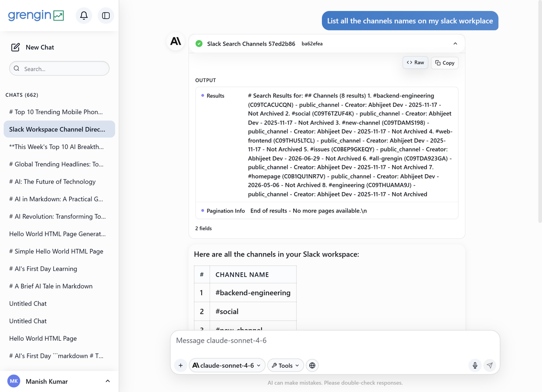This screenshot has width=542, height=392.
Task: Toggle the sidebar panel icon
Action: (106, 16)
